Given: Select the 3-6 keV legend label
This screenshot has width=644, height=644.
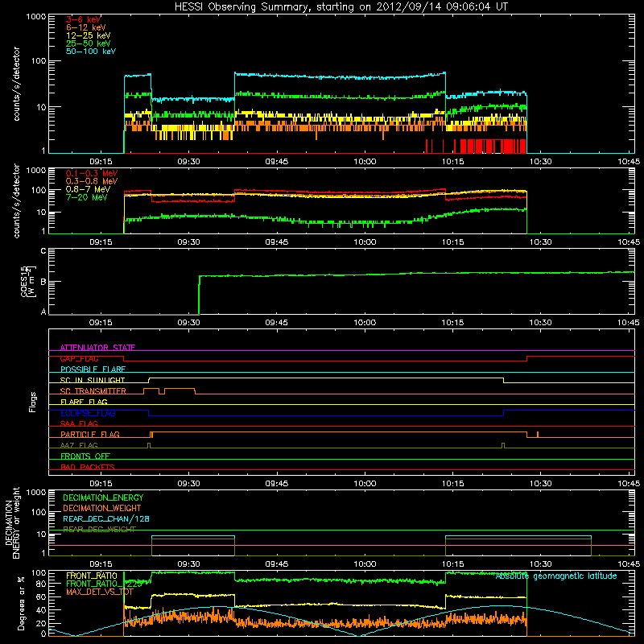Looking at the screenshot, I should pos(83,19).
